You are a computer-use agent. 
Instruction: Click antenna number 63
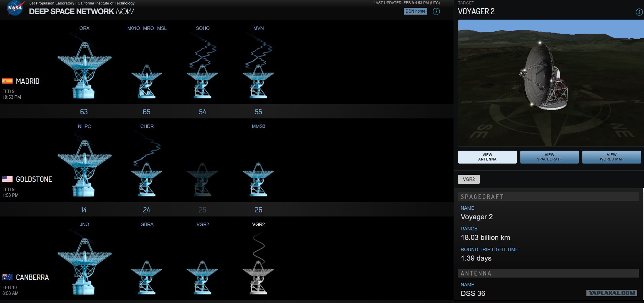coord(84,112)
